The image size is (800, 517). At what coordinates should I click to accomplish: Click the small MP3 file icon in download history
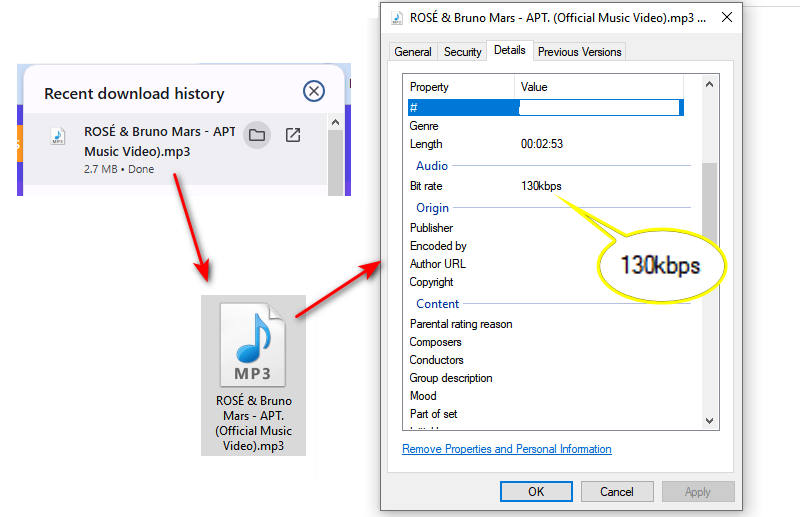point(58,136)
